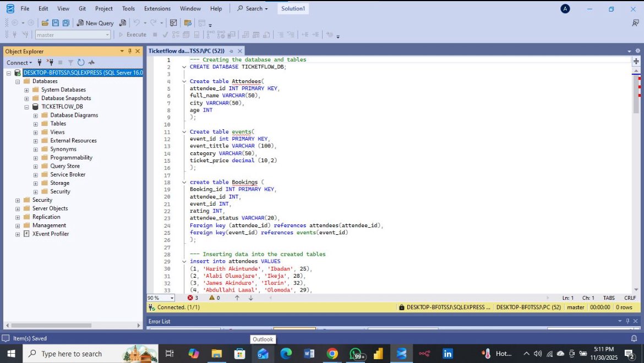The image size is (644, 363).
Task: Click the Activity Monitor pulse icon in Object Explorer
Action: (91, 62)
